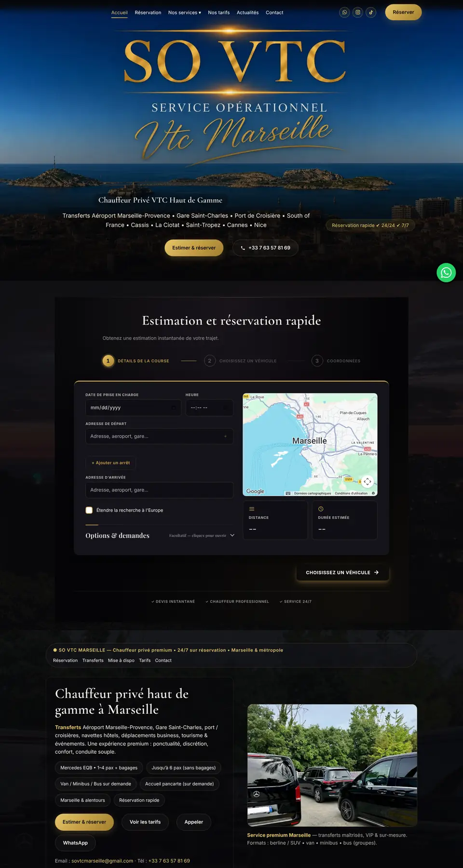This screenshot has width=463, height=868.
Task: Click the Marseille map preview
Action: coord(310,445)
